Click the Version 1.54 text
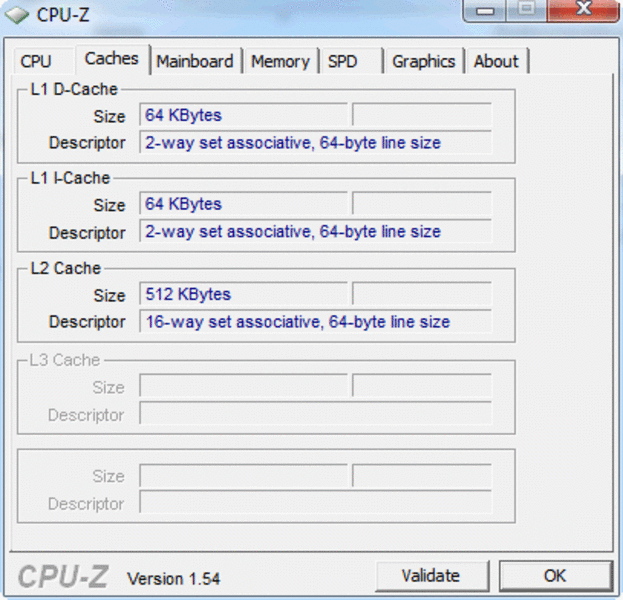 click(174, 579)
